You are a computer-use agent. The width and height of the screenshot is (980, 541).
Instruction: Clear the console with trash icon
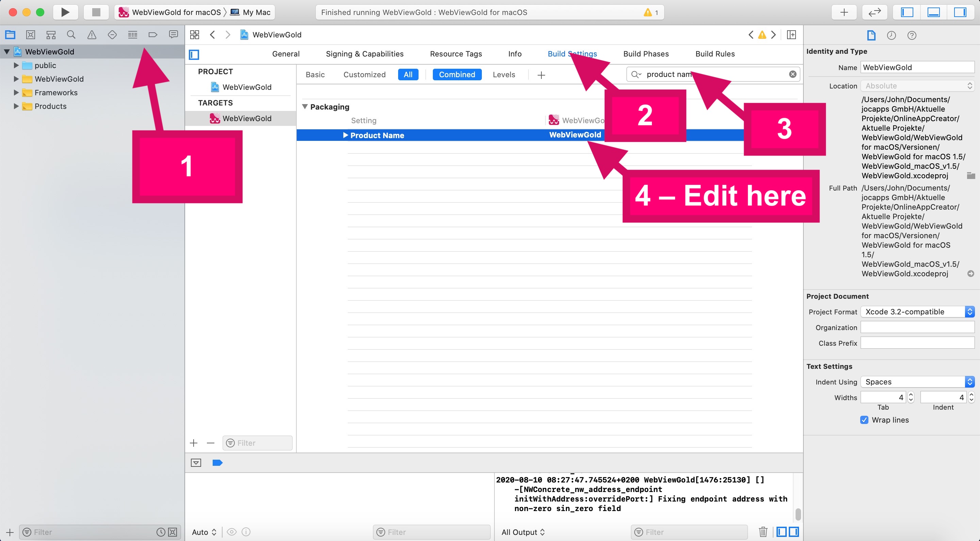(x=763, y=532)
